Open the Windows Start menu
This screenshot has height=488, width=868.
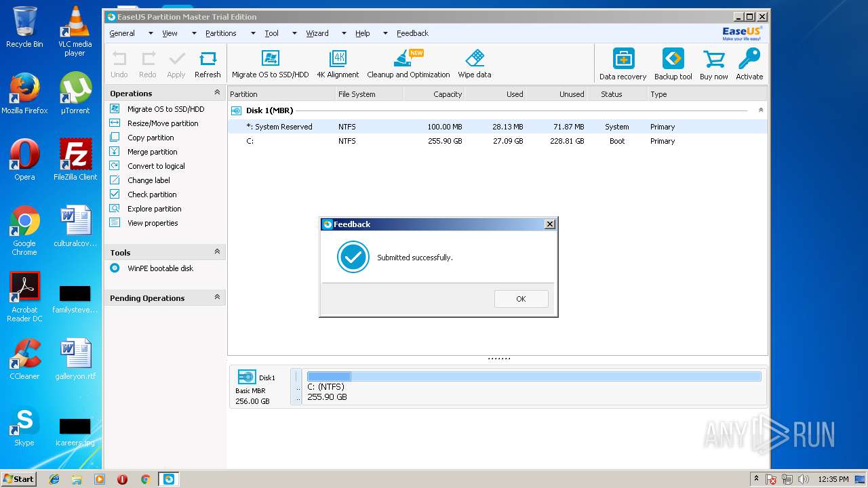pyautogui.click(x=19, y=479)
